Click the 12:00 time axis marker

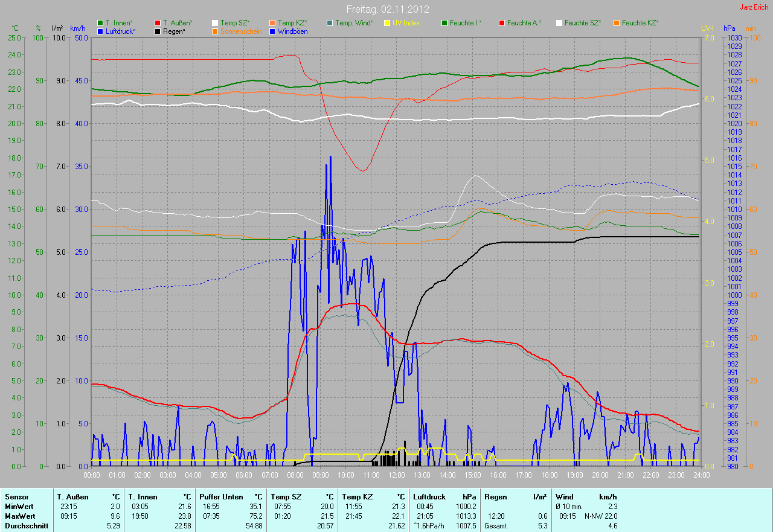(397, 475)
